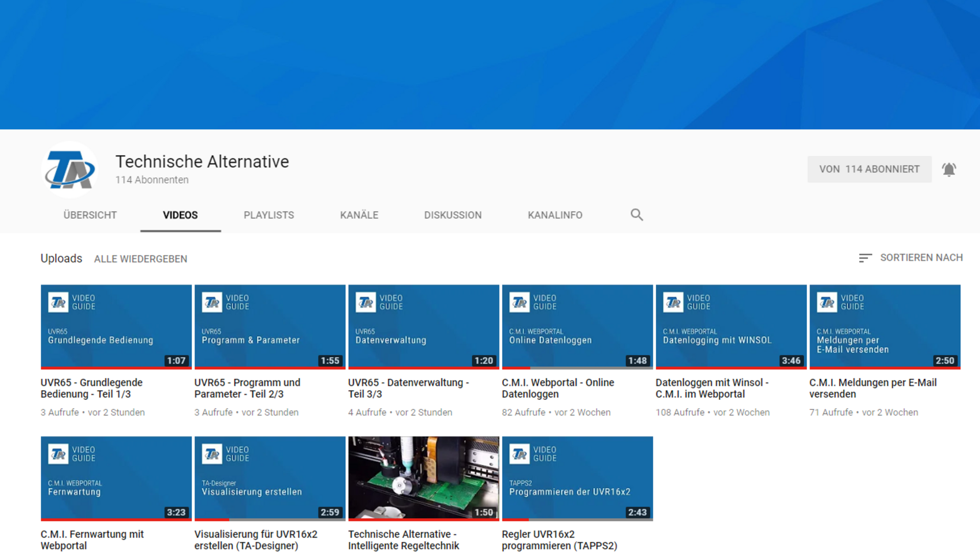
Task: Click the Technische Alternative channel avatar logo
Action: click(x=69, y=170)
